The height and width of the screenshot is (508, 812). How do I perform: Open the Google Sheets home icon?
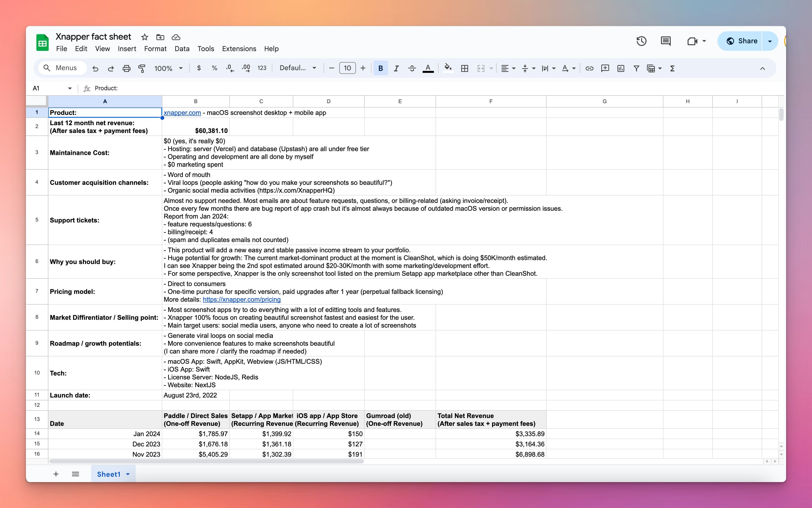42,43
